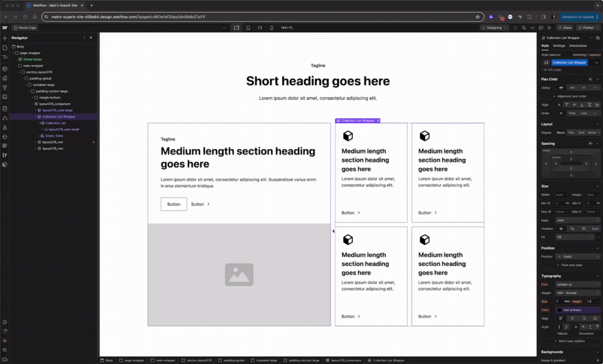Switch to mobile portrait breakpoint icon
Screen dimensions: 603x364
[x=271, y=28]
